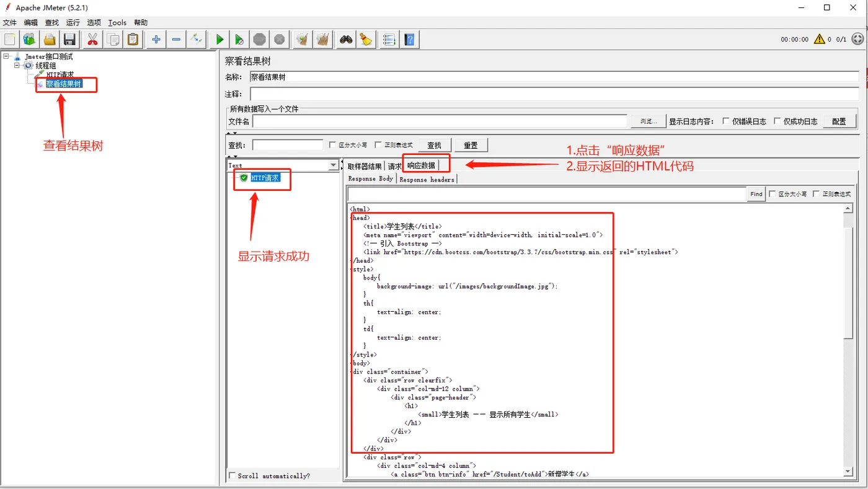Switch to the 响应数据 tab

tap(421, 165)
